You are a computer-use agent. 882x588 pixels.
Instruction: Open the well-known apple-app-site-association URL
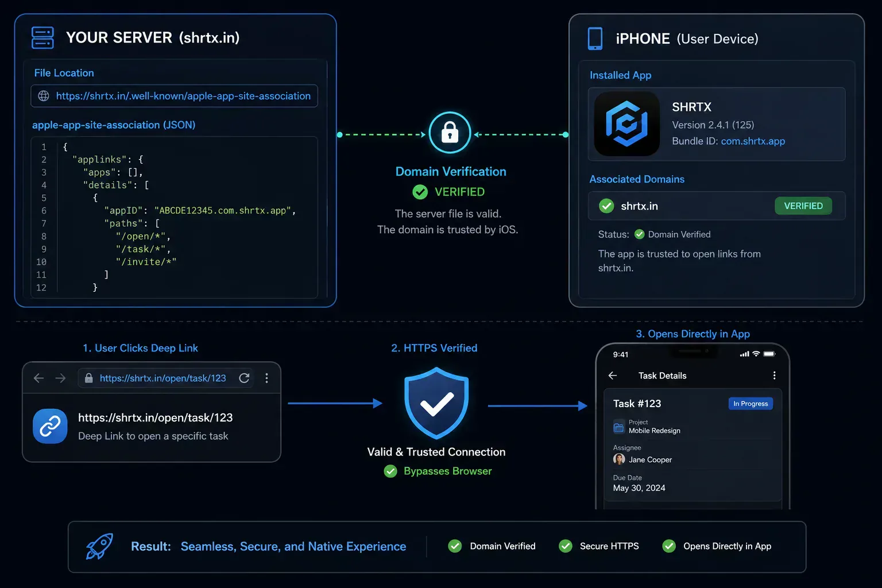pos(183,96)
